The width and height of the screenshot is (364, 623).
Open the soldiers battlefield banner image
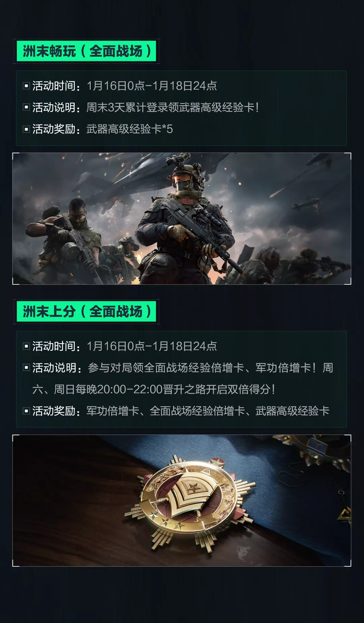(x=182, y=219)
